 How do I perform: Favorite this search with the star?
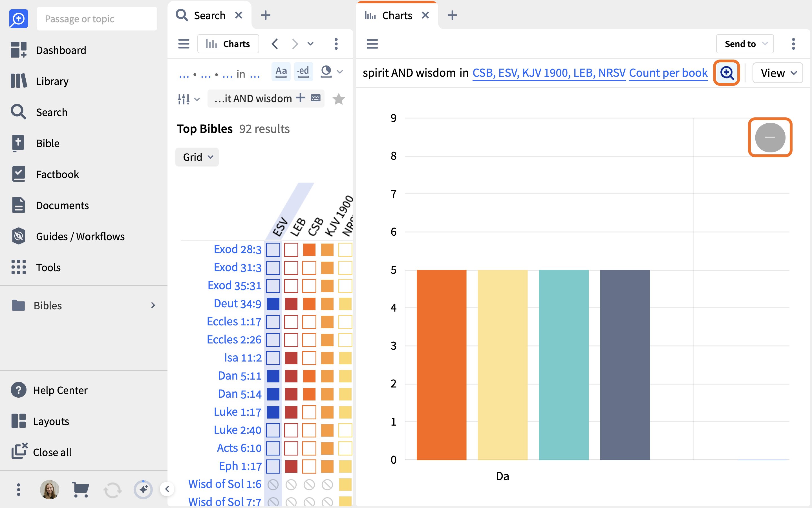(339, 99)
